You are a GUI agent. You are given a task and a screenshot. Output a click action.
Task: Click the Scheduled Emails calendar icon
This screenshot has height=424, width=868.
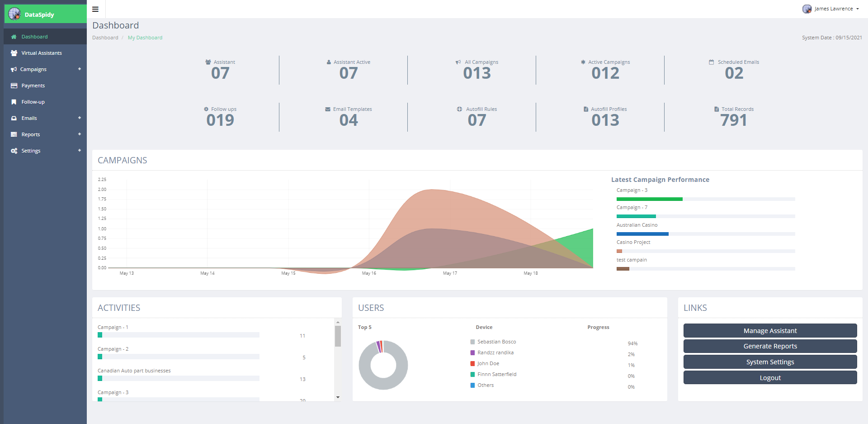(711, 62)
